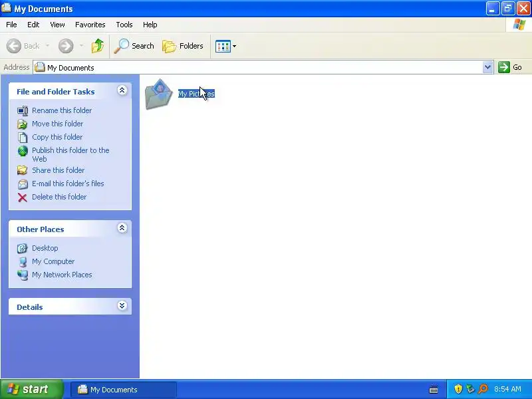Click the title bar My Documents icon
This screenshot has height=399, width=532.
click(x=7, y=8)
